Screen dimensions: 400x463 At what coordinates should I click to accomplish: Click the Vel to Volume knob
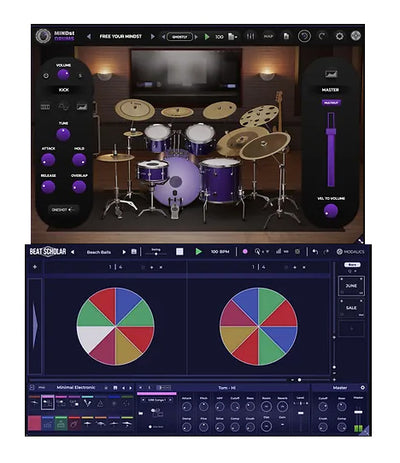click(331, 211)
